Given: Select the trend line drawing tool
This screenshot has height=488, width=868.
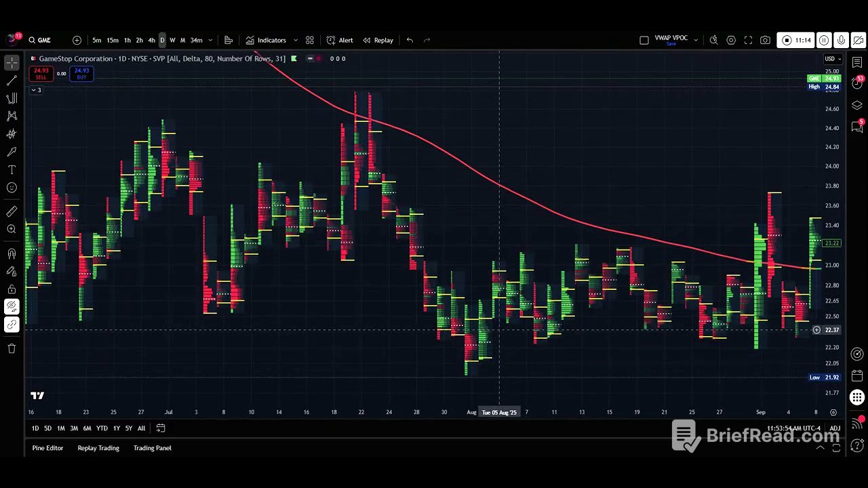Looking at the screenshot, I should pos(12,81).
